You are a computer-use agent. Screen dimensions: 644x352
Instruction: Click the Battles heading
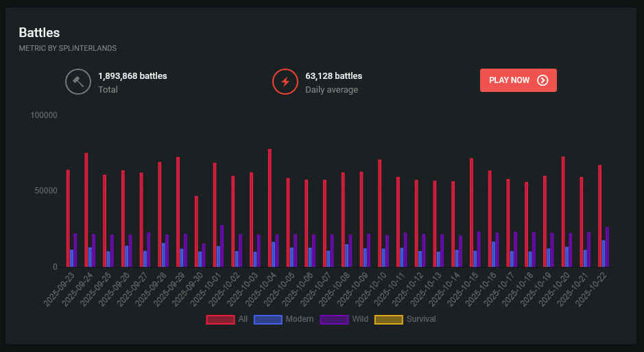coord(39,32)
